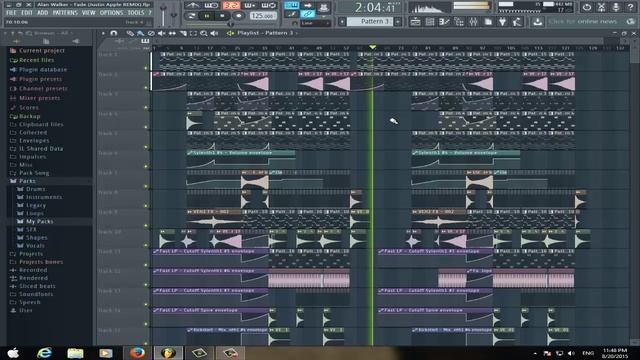Open the Playlist window from toolbar
The height and width of the screenshot is (360, 640).
click(415, 22)
